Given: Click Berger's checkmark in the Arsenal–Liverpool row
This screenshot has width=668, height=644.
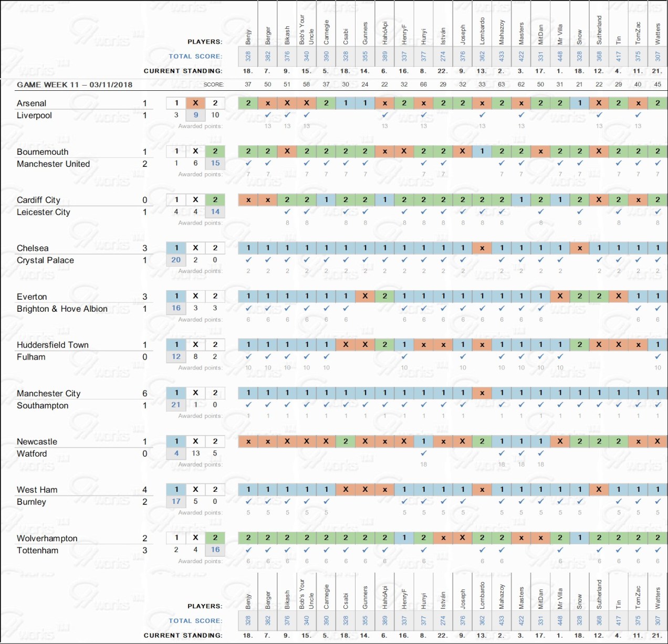Looking at the screenshot, I should [268, 115].
